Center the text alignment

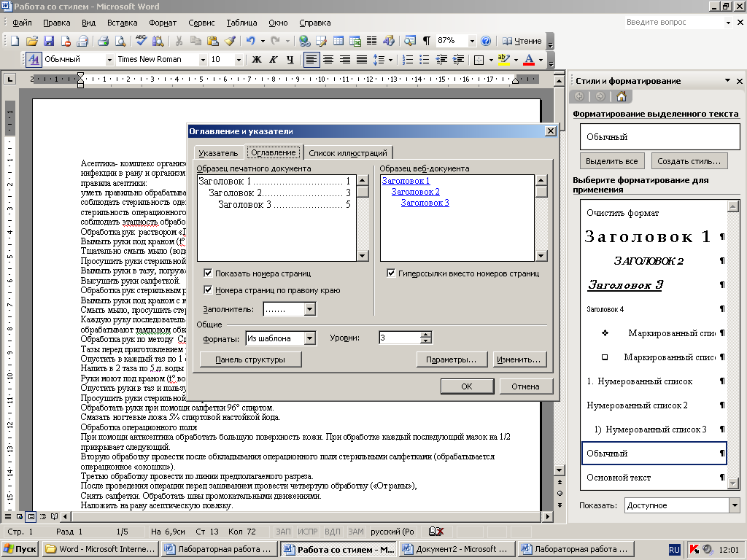(x=328, y=60)
